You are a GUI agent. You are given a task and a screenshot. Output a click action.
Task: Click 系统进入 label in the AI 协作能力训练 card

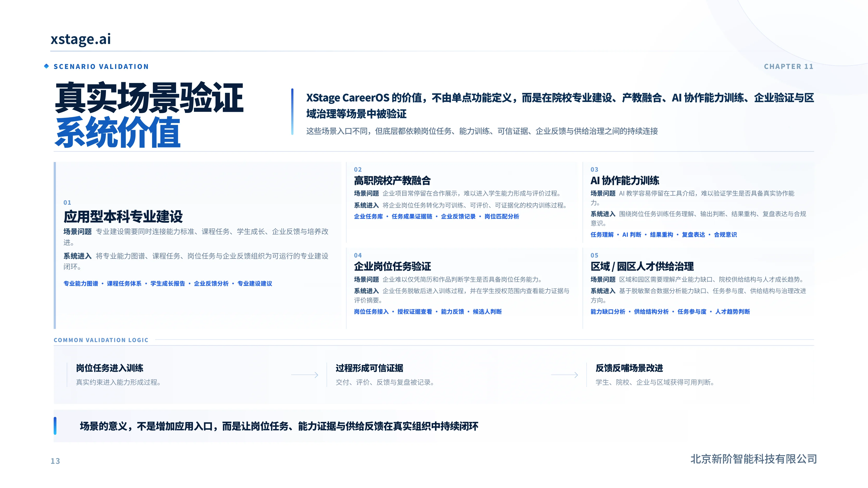[x=603, y=214]
